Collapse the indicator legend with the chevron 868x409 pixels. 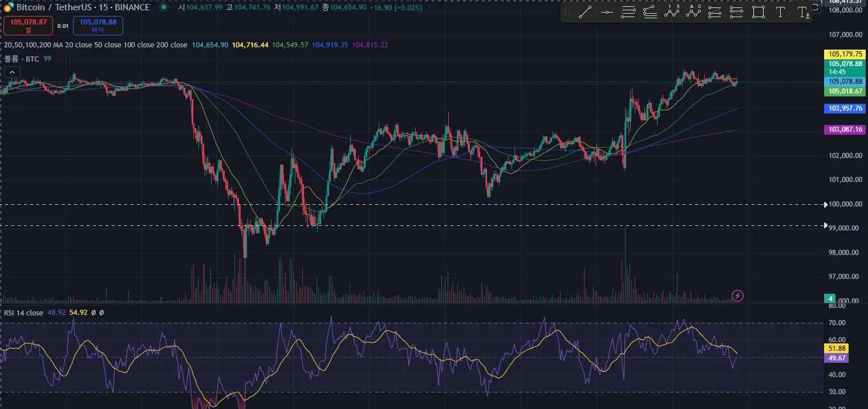pos(12,72)
